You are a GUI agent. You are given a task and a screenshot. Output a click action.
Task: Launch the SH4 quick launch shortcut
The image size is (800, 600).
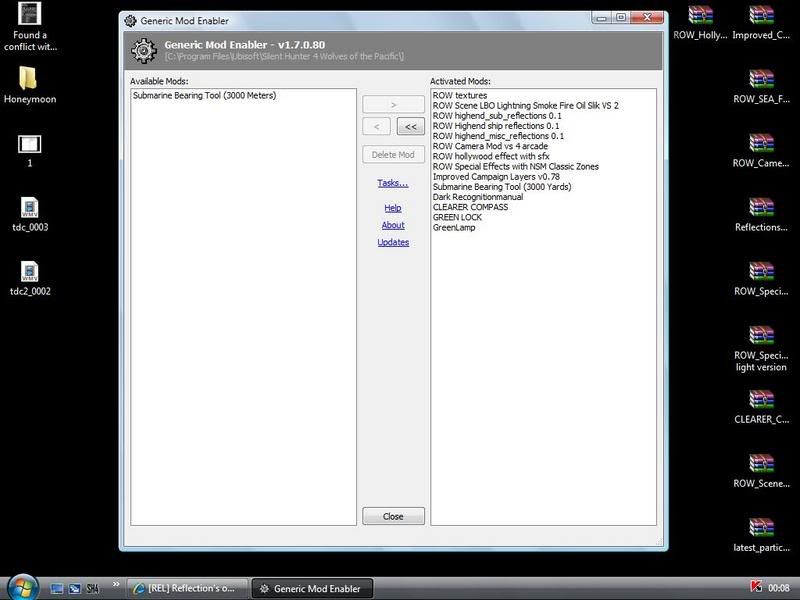(x=92, y=589)
